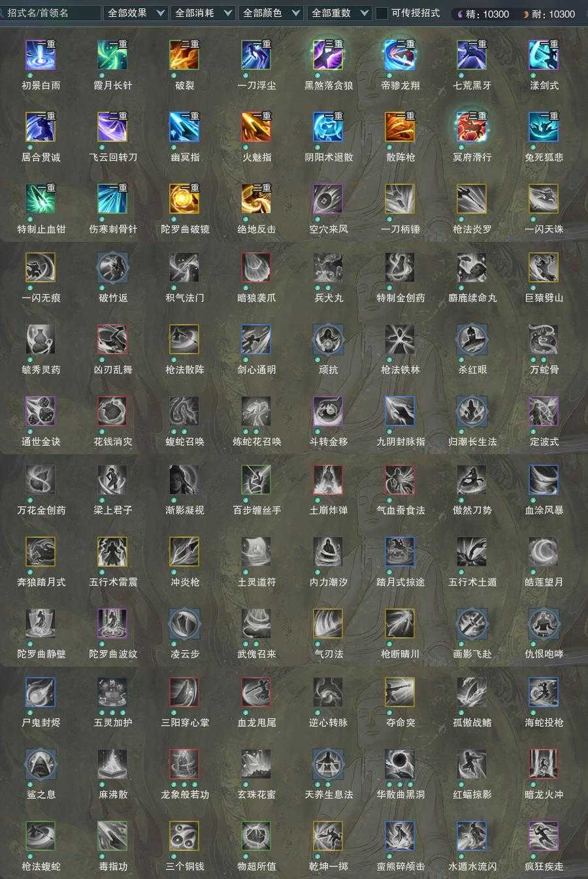Choose the 凌云步 skill icon
The height and width of the screenshot is (879, 588).
[x=184, y=623]
